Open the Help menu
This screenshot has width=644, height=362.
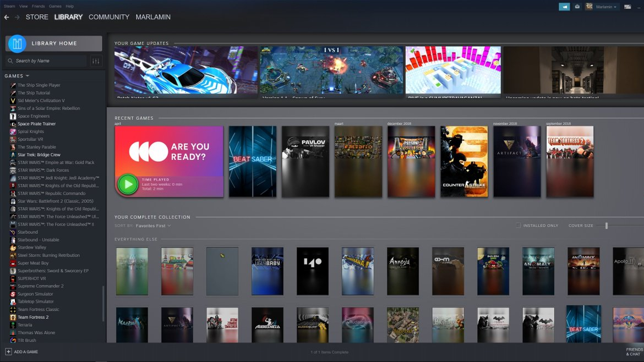coord(70,6)
